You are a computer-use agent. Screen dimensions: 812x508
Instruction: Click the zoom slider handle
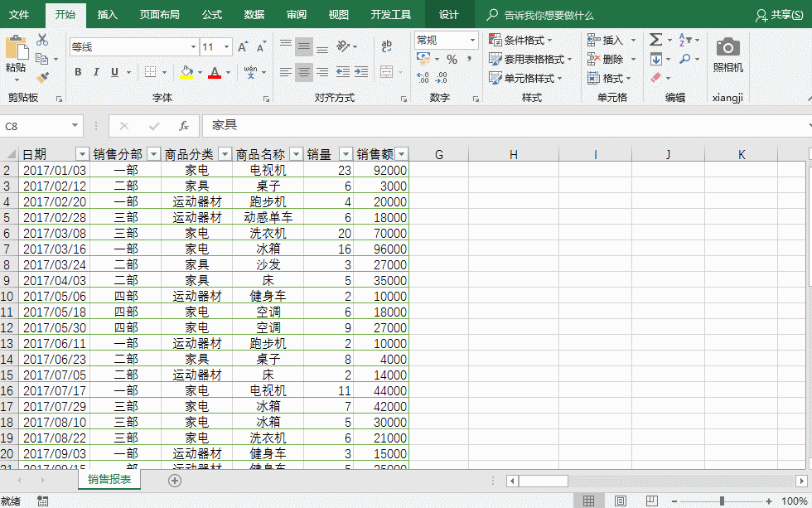coord(722,501)
